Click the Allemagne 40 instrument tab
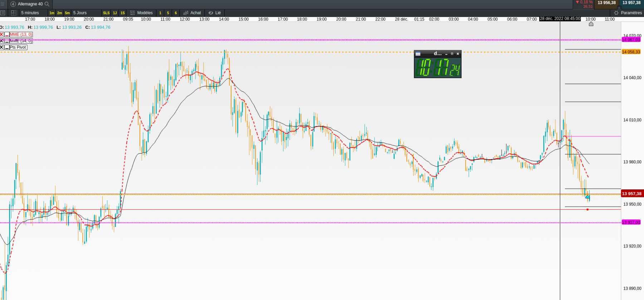The height and width of the screenshot is (300, 644). [30, 4]
